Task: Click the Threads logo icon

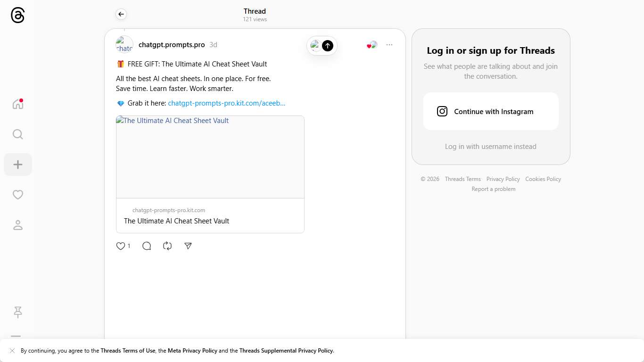Action: 17,16
